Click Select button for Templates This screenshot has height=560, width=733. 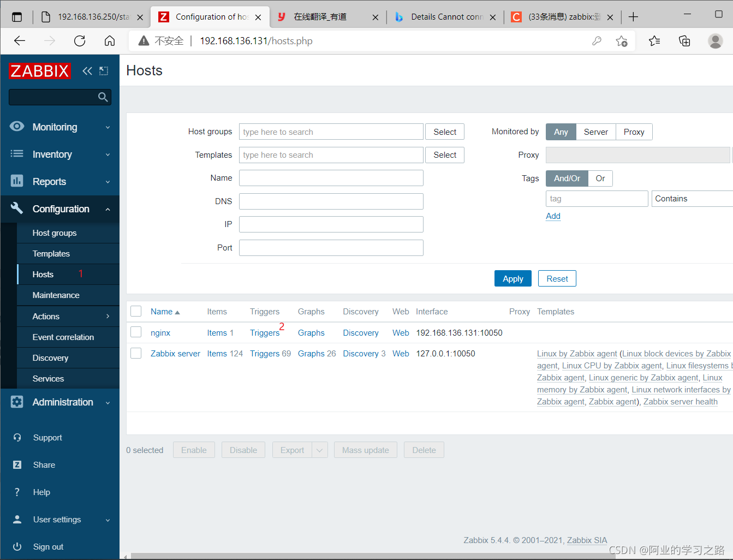point(444,155)
